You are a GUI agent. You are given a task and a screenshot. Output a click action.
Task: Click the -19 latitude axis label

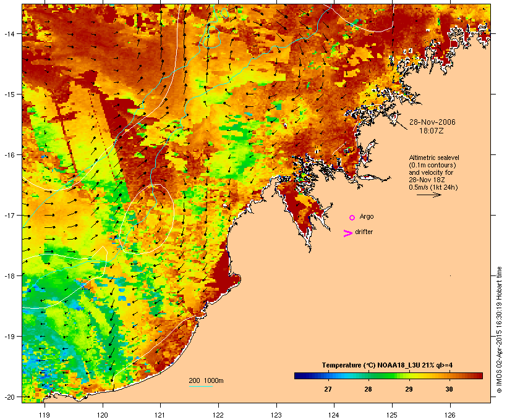pos(9,337)
